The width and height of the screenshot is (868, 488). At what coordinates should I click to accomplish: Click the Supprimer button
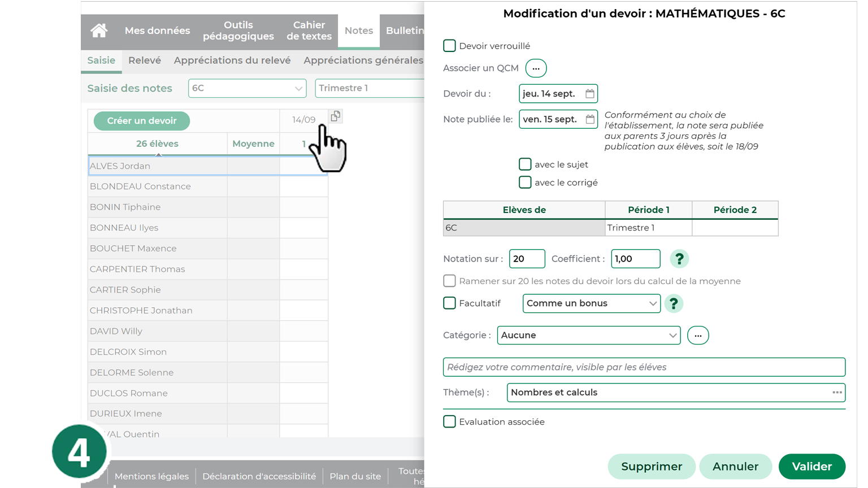click(x=652, y=467)
